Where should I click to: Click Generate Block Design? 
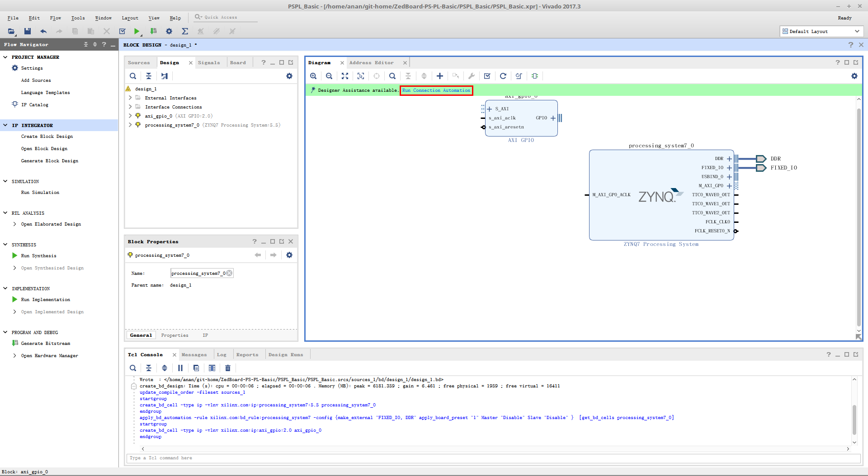coord(49,161)
